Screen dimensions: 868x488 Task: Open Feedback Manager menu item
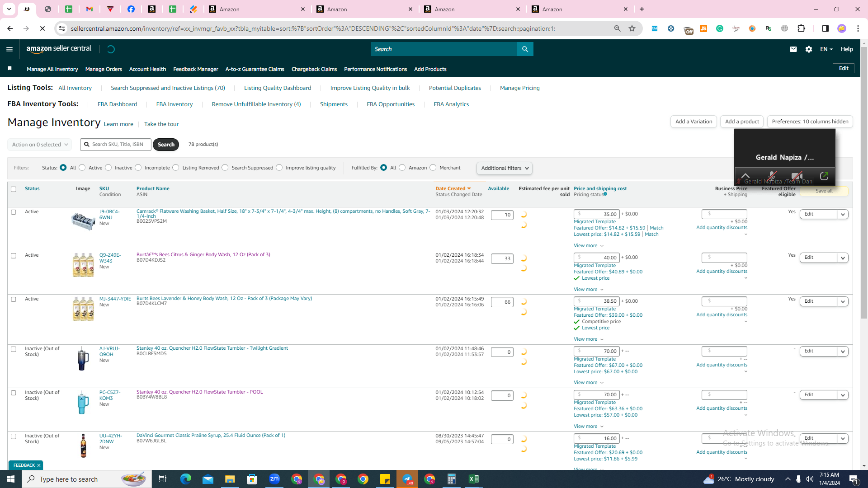(x=196, y=69)
